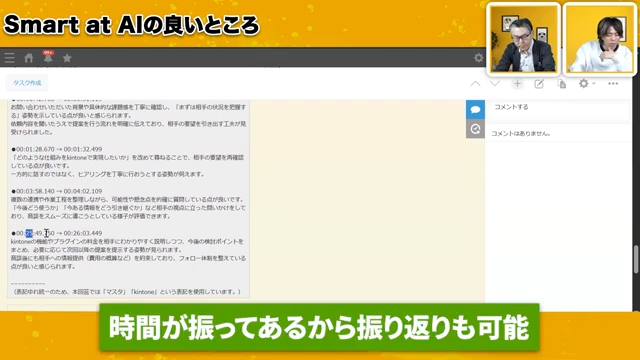
Task: Click the コメントはありません。 text
Action: click(x=521, y=133)
